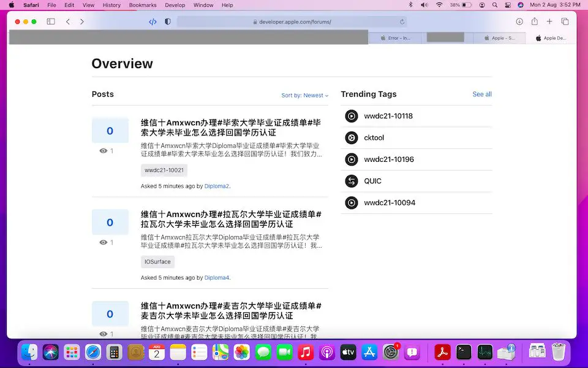Screen dimensions: 588x368
Task: Open the QUIC trending tag
Action: point(372,181)
